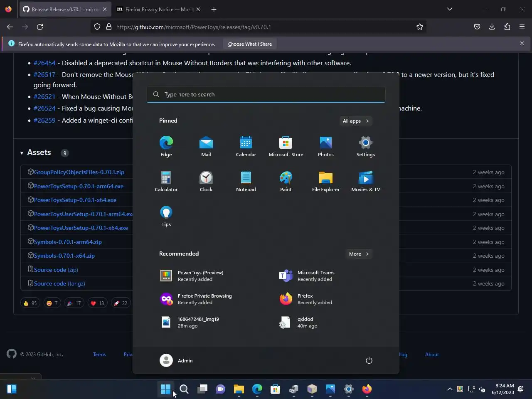Open Firefox from the taskbar
Image resolution: width=532 pixels, height=399 pixels.
point(367,389)
